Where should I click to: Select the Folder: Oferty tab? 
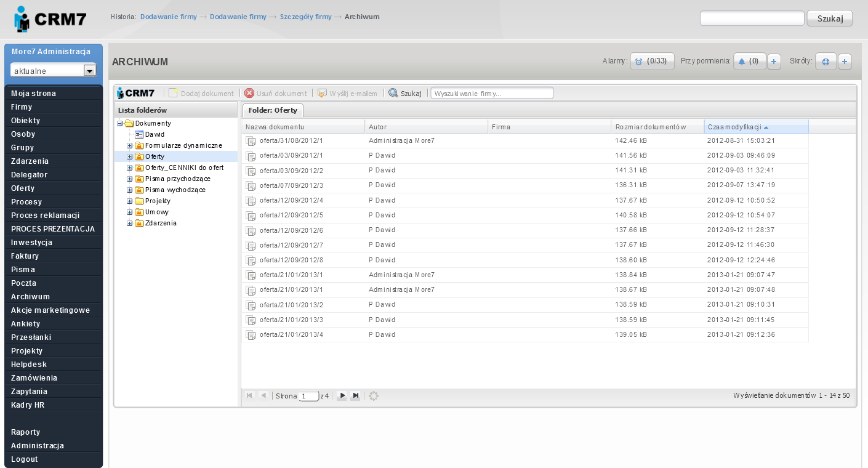[x=273, y=110]
